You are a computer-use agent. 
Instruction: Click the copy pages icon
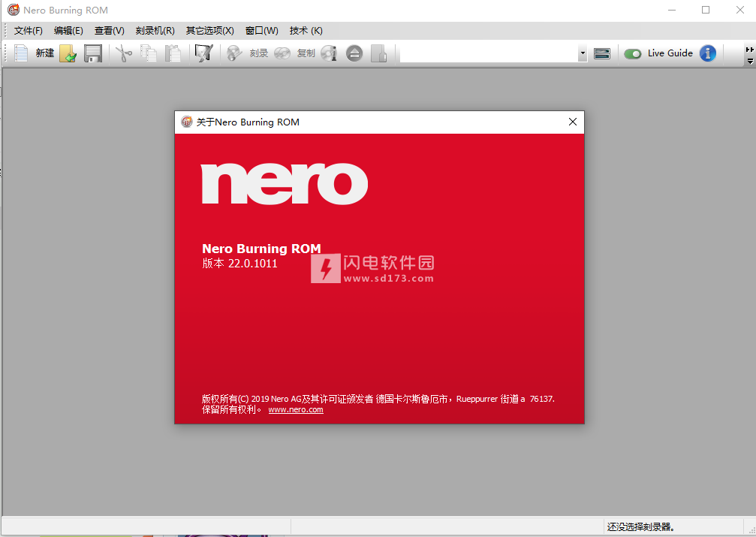[x=149, y=53]
